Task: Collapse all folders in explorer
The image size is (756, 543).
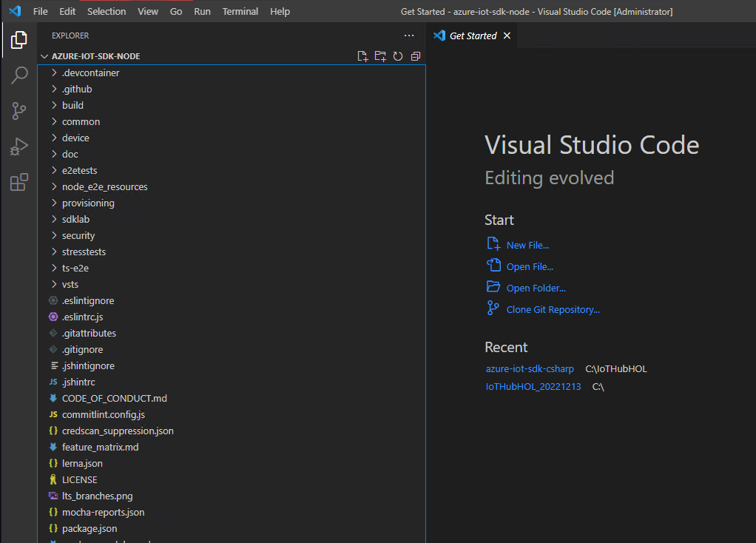Action: coord(416,56)
